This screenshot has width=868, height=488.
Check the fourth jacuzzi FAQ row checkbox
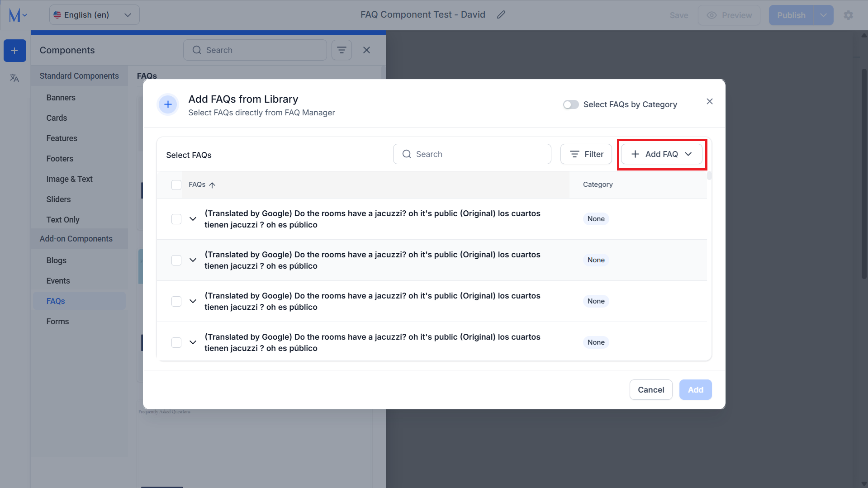point(176,342)
